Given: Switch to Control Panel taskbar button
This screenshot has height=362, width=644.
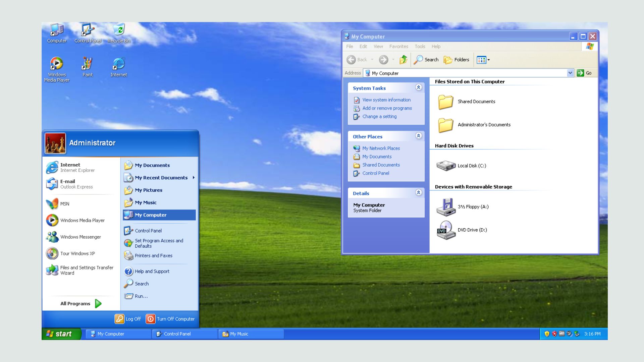Looking at the screenshot, I should tap(185, 334).
